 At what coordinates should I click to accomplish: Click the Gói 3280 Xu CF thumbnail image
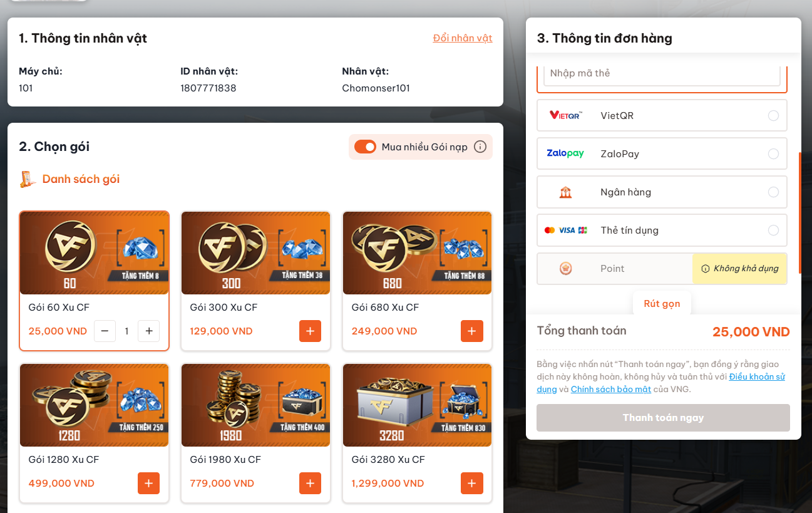(417, 405)
